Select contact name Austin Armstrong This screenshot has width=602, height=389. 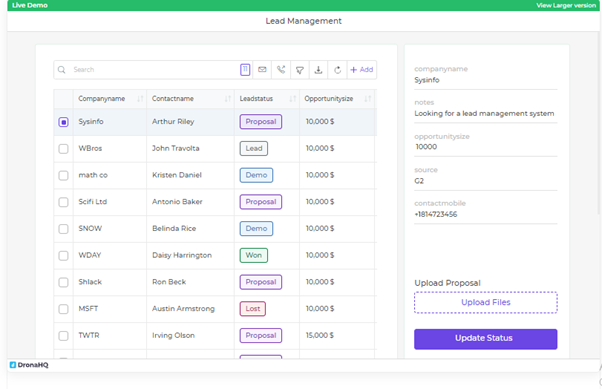(184, 309)
